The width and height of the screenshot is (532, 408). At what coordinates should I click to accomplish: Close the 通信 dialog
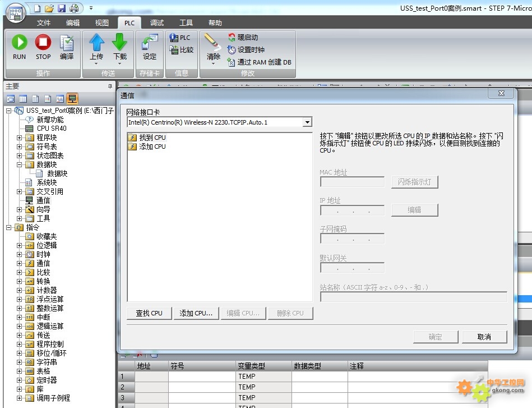tap(501, 93)
